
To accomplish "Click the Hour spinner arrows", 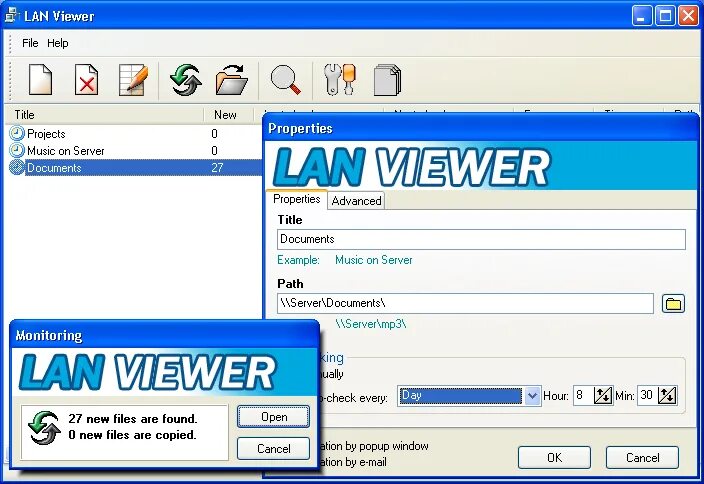I will (603, 396).
